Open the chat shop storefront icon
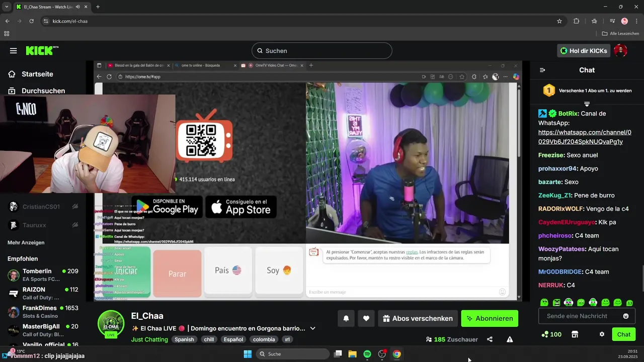 point(575,334)
